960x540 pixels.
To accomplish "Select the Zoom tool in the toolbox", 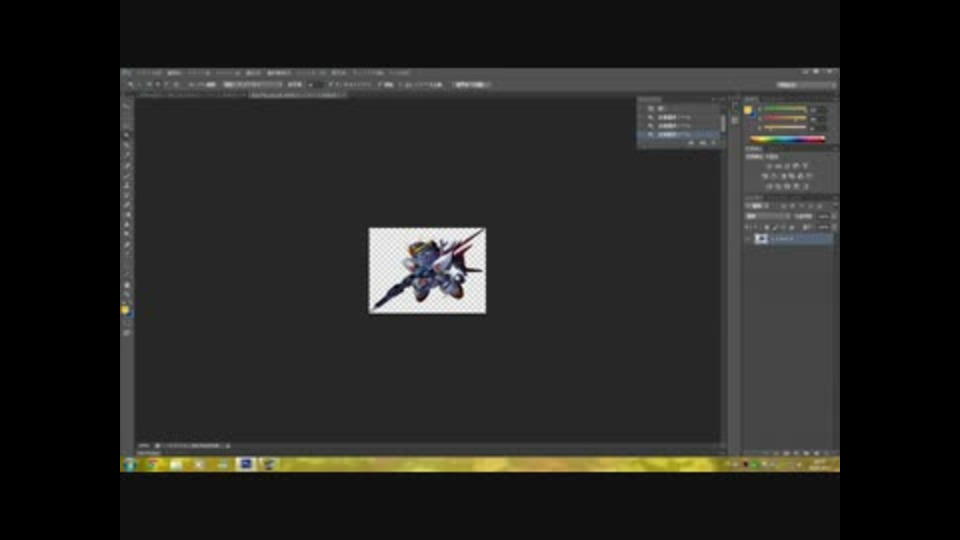I will (127, 294).
